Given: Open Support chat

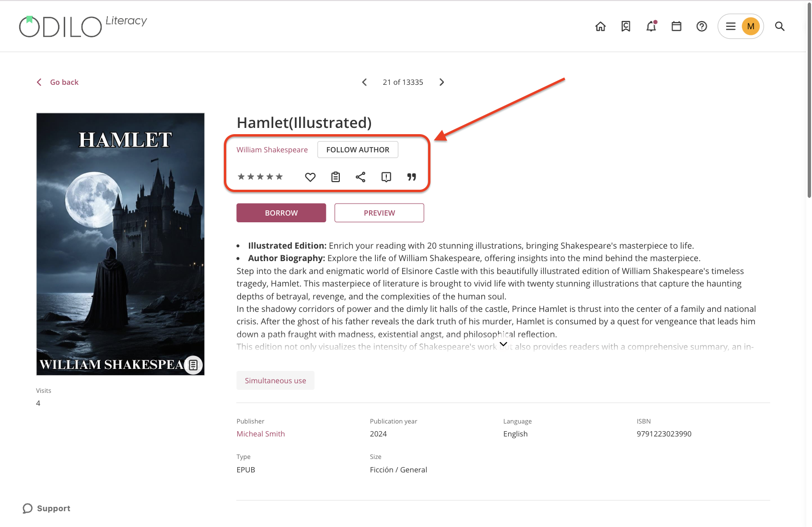Looking at the screenshot, I should click(x=46, y=508).
